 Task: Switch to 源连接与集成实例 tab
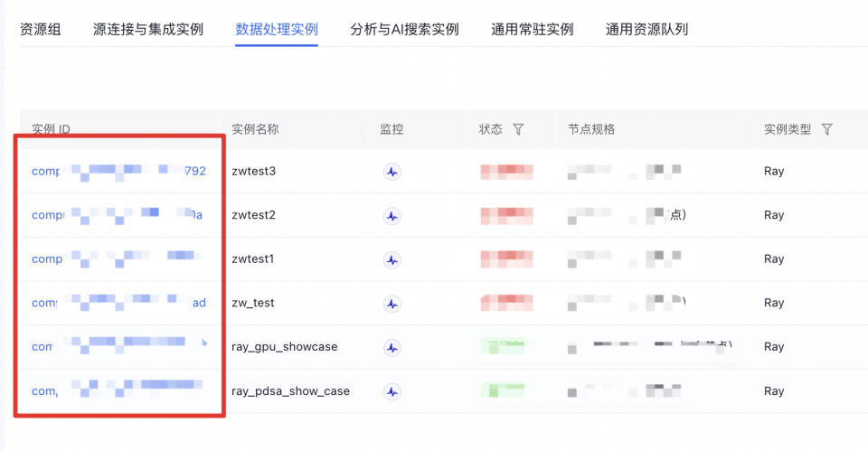tap(148, 29)
